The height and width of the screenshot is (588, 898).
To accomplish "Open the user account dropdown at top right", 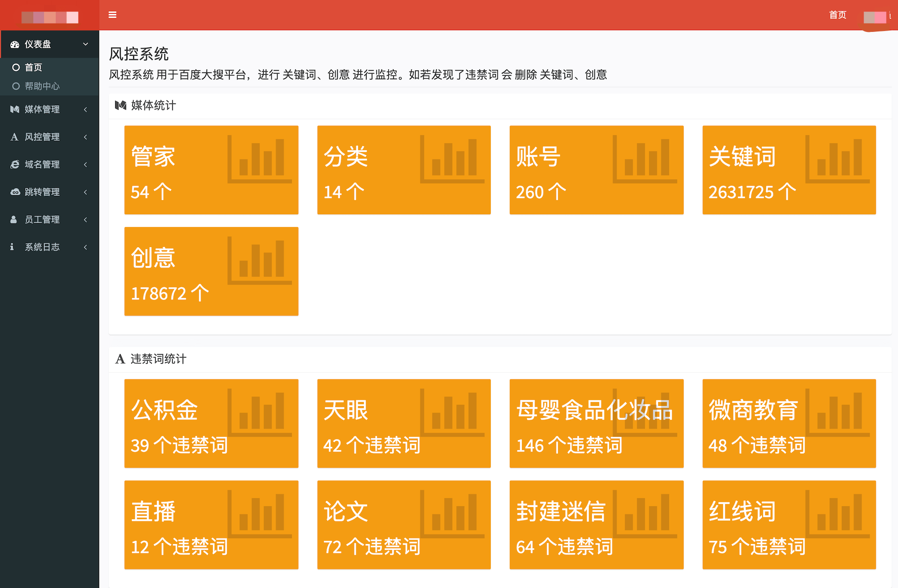I will click(x=877, y=17).
